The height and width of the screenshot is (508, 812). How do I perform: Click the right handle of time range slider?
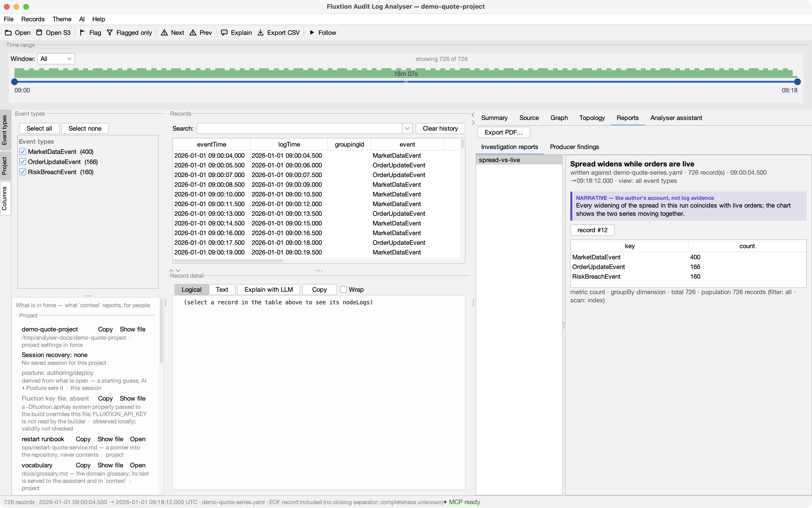click(797, 82)
